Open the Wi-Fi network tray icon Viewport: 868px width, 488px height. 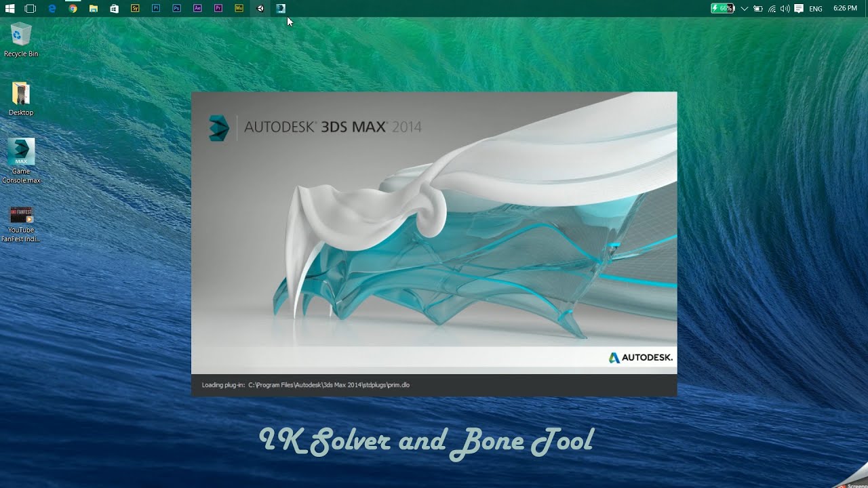pos(772,9)
